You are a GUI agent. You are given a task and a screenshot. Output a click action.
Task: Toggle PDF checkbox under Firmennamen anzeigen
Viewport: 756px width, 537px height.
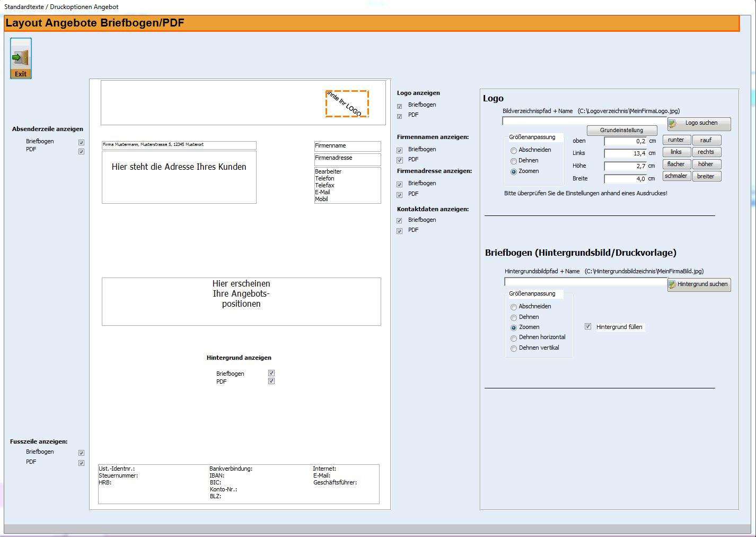click(x=400, y=160)
